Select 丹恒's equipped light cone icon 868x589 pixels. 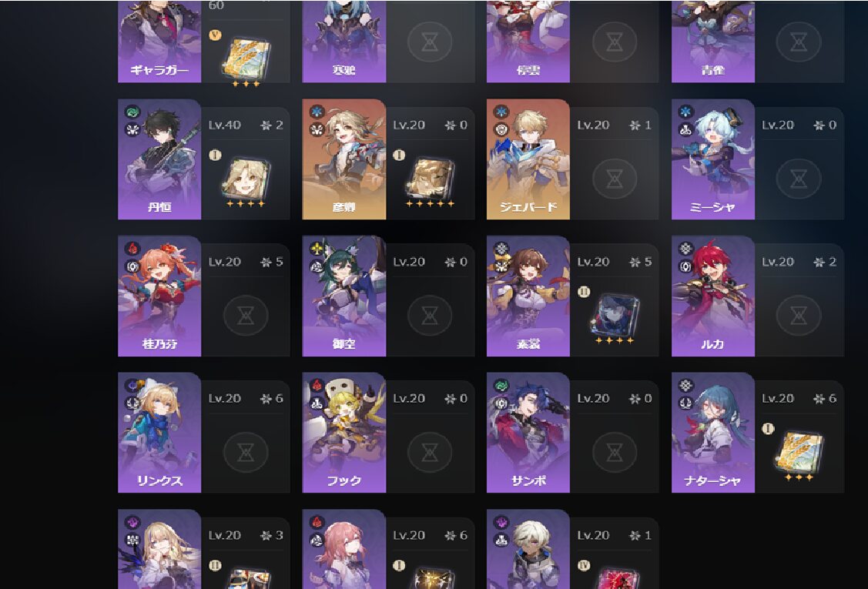point(246,179)
